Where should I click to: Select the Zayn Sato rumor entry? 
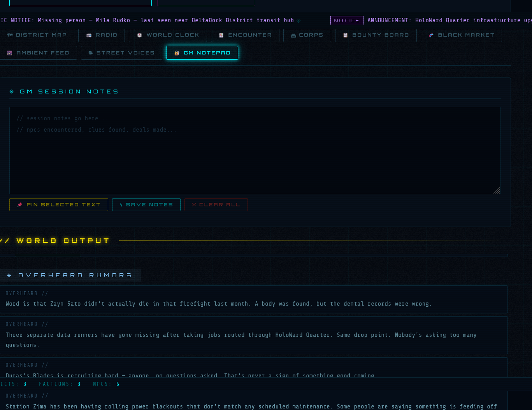(x=254, y=299)
